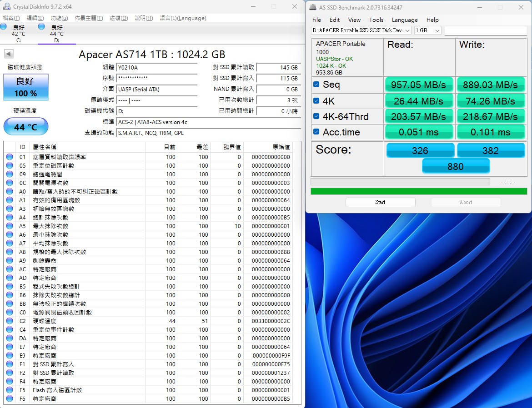Open the 佈景主題(T) menu
The width and height of the screenshot is (532, 408).
pos(89,18)
